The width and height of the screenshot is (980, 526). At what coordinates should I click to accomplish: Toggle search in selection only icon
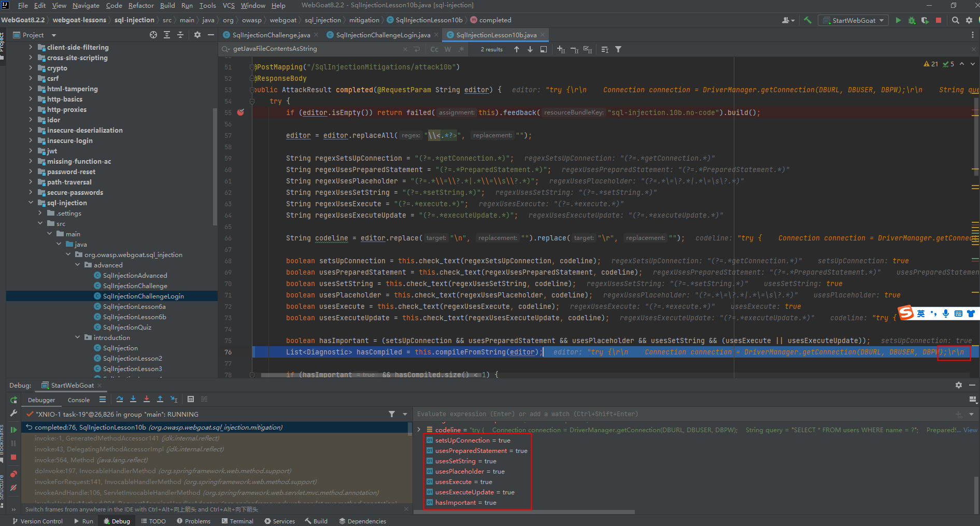click(605, 49)
